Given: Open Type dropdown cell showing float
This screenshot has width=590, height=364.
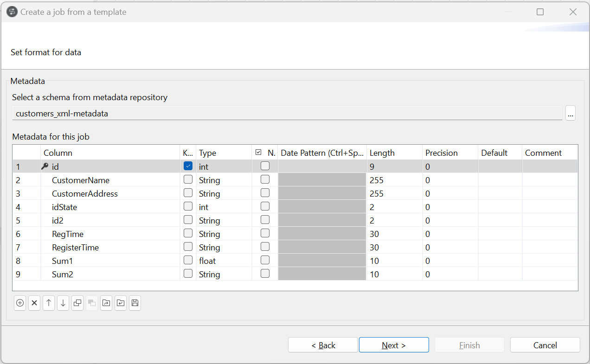Looking at the screenshot, I should (224, 261).
